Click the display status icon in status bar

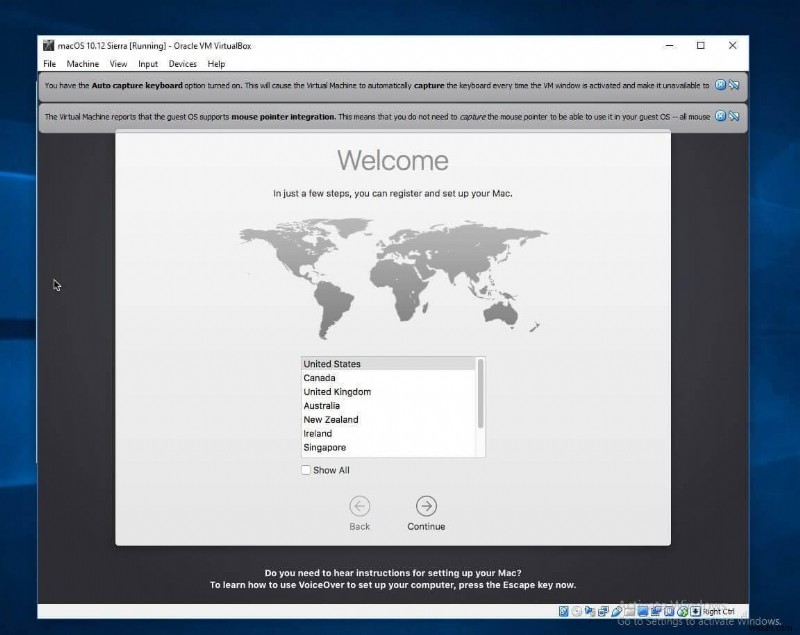tap(641, 610)
